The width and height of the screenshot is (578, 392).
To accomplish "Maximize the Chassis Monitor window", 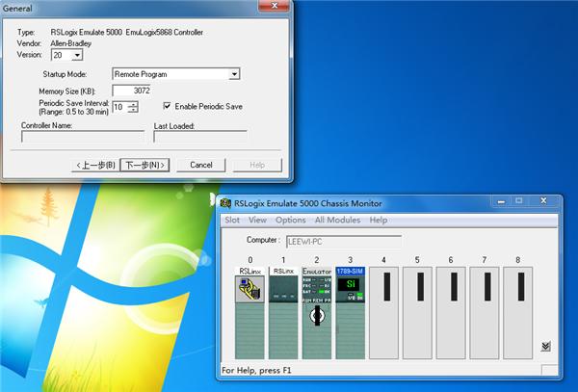I will (x=519, y=201).
